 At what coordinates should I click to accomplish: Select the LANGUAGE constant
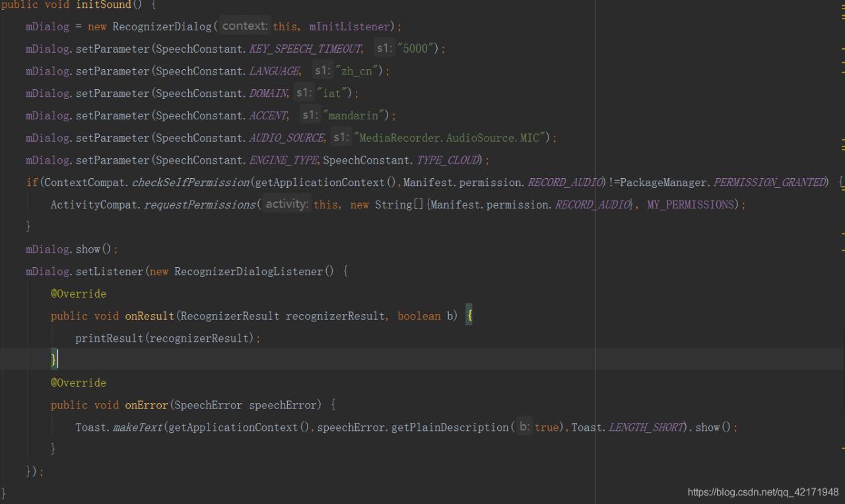(x=275, y=71)
